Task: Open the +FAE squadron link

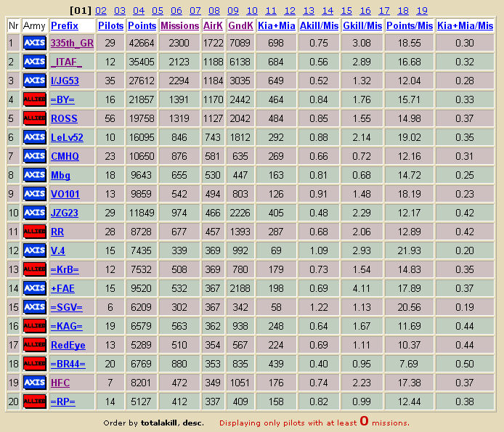Action: pos(62,288)
